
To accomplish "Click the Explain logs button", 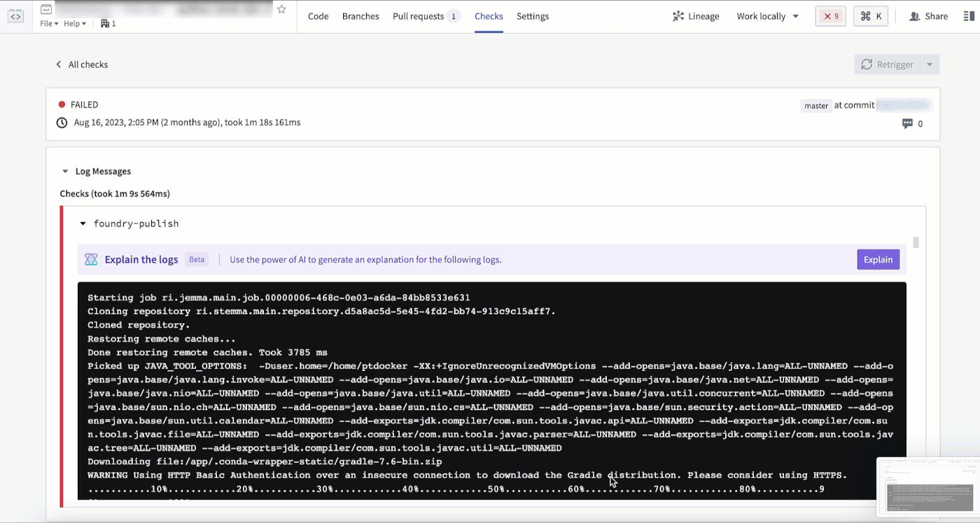I will [x=878, y=260].
